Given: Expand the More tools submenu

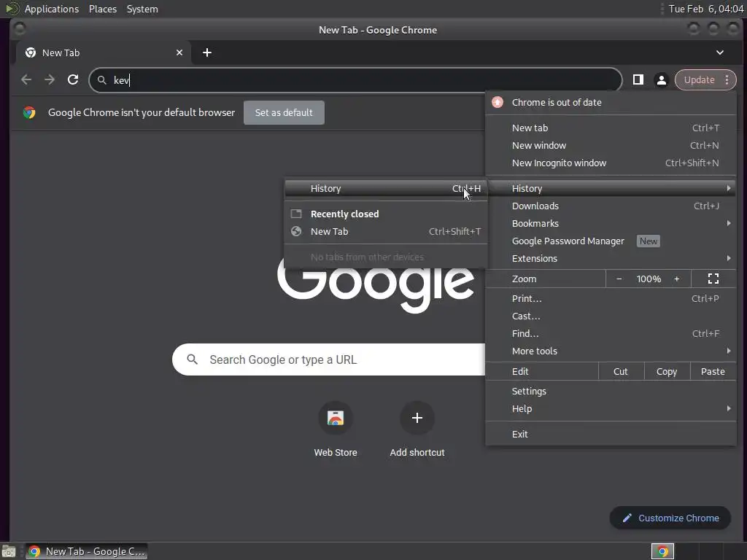Looking at the screenshot, I should 611,351.
